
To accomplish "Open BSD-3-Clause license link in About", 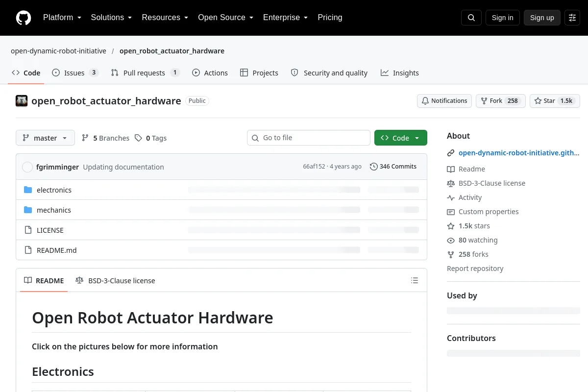I will point(486,183).
